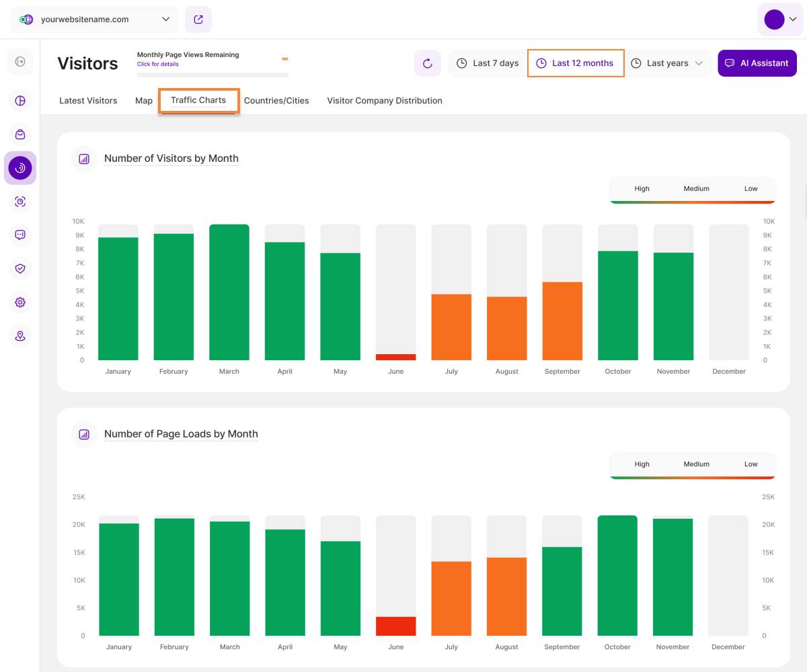The width and height of the screenshot is (807, 672).
Task: Click the chat bubble sidebar icon
Action: tap(20, 235)
